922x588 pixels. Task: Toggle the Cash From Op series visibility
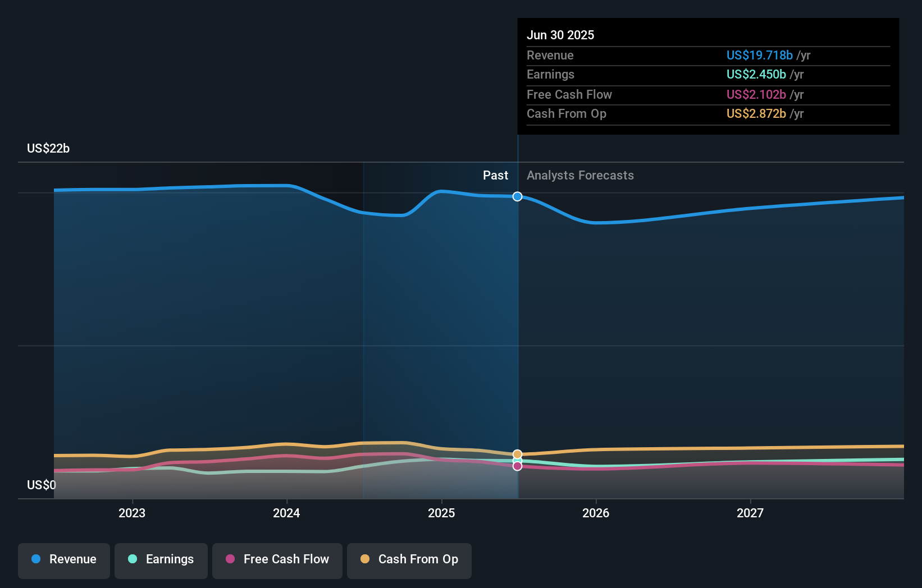click(409, 559)
